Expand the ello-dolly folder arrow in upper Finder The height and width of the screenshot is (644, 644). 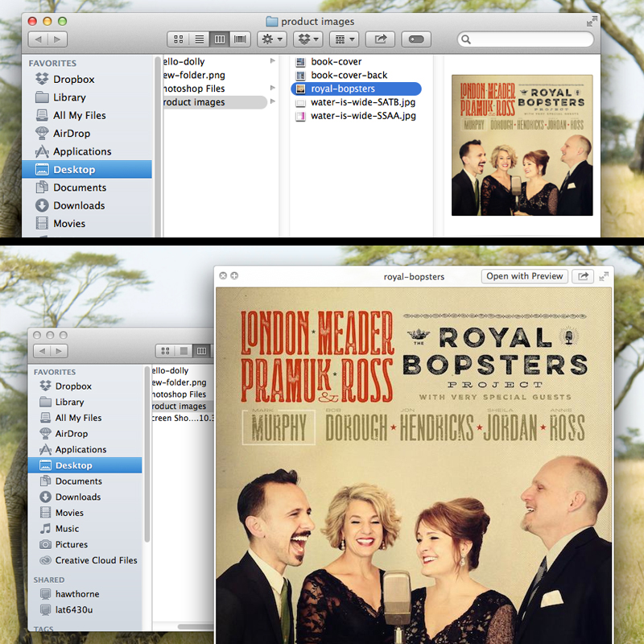[273, 61]
